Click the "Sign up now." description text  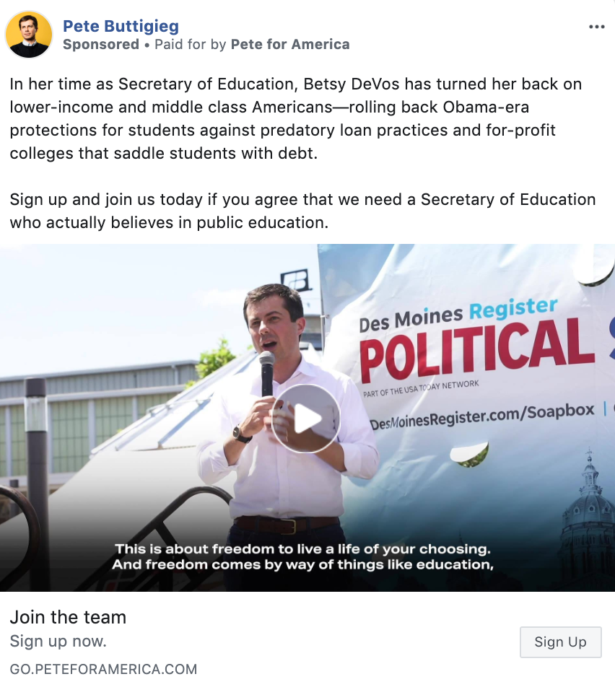click(x=58, y=641)
